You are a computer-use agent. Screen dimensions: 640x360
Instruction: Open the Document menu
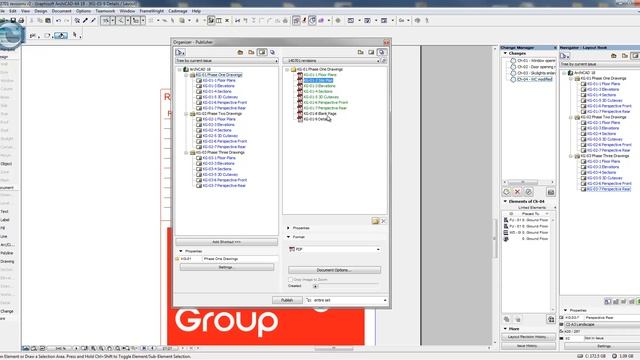[62, 11]
